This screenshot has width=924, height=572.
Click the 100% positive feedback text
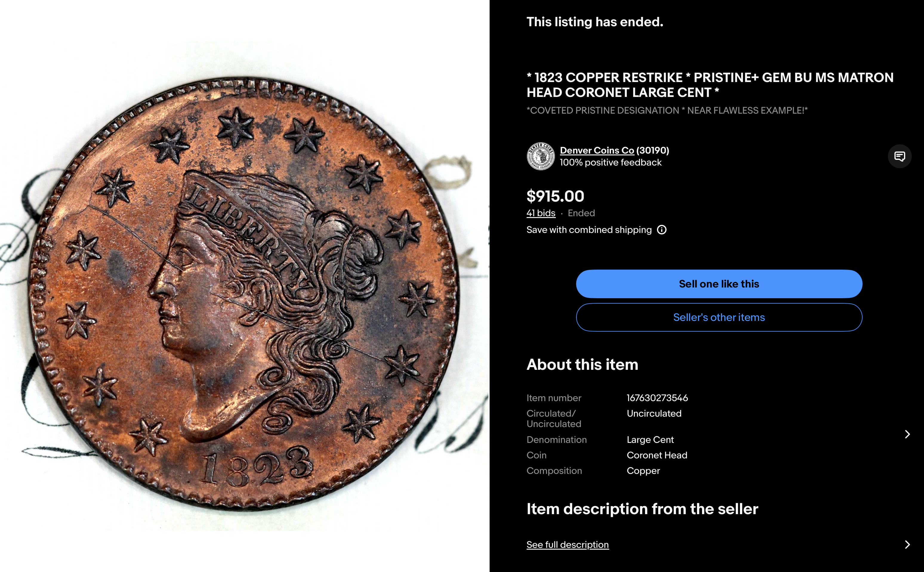coord(611,162)
